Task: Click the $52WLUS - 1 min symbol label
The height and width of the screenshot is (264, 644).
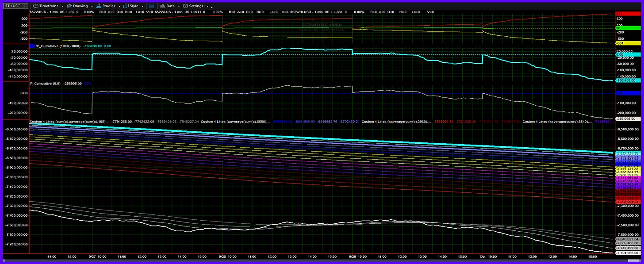Action: point(169,12)
